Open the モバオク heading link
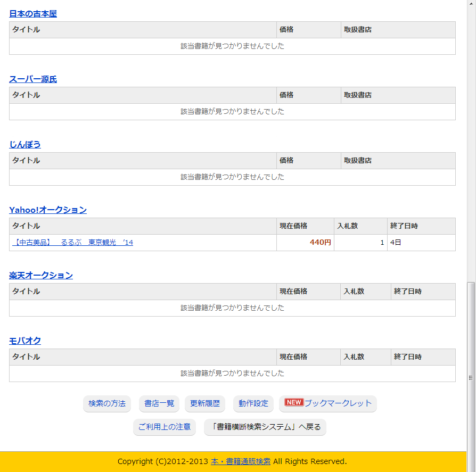The height and width of the screenshot is (472, 476). point(25,341)
